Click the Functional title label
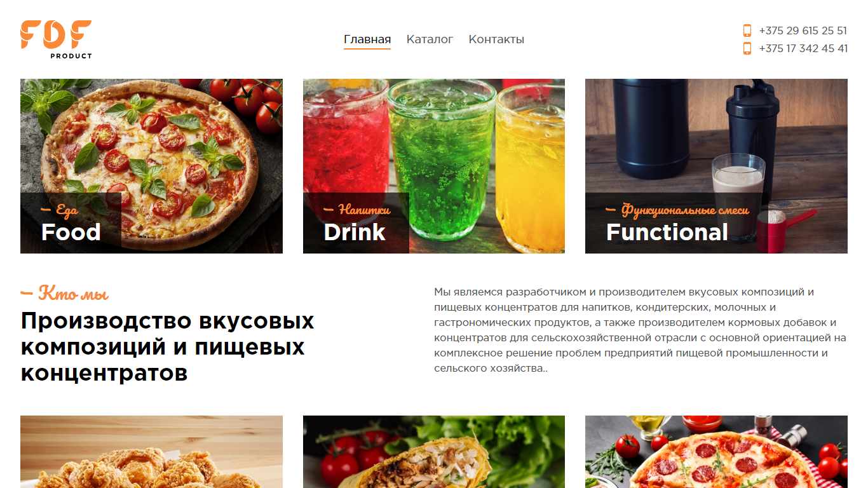Screen dimensions: 868x488 tap(667, 233)
